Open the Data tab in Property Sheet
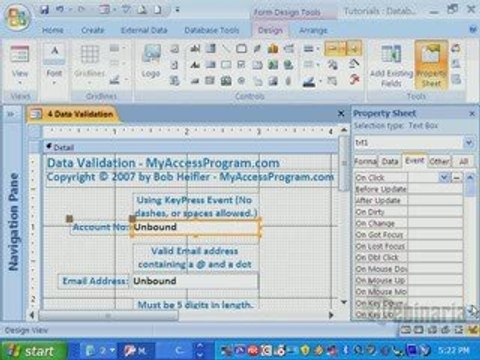Image resolution: width=480 pixels, height=360 pixels. (x=390, y=161)
